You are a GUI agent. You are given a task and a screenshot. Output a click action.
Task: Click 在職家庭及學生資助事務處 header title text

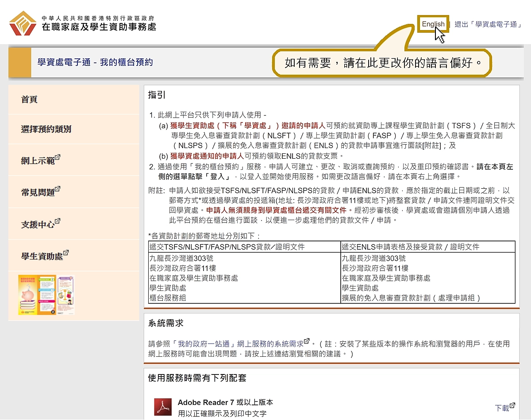point(99,27)
